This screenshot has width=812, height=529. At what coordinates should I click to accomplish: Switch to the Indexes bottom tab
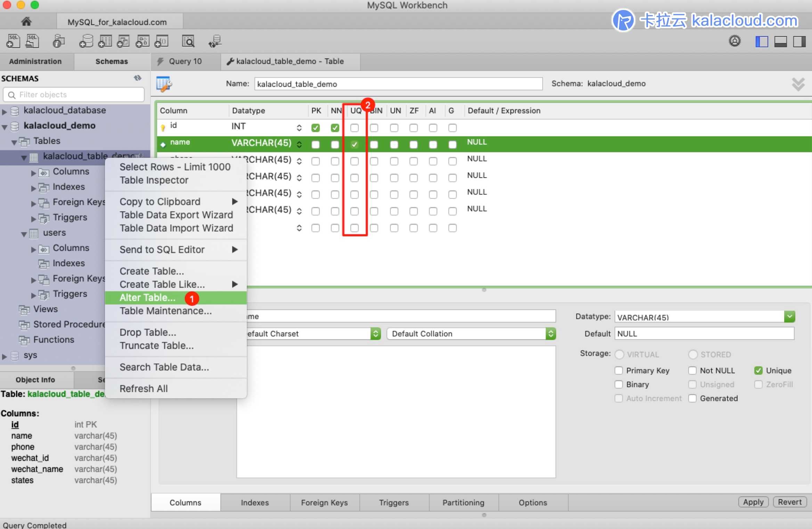255,503
